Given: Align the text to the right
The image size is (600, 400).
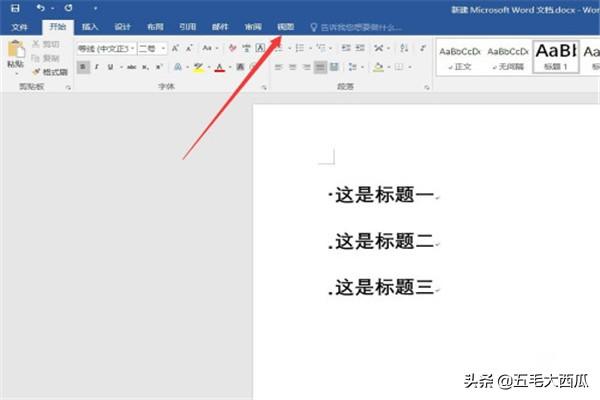Looking at the screenshot, I should click(x=307, y=67).
